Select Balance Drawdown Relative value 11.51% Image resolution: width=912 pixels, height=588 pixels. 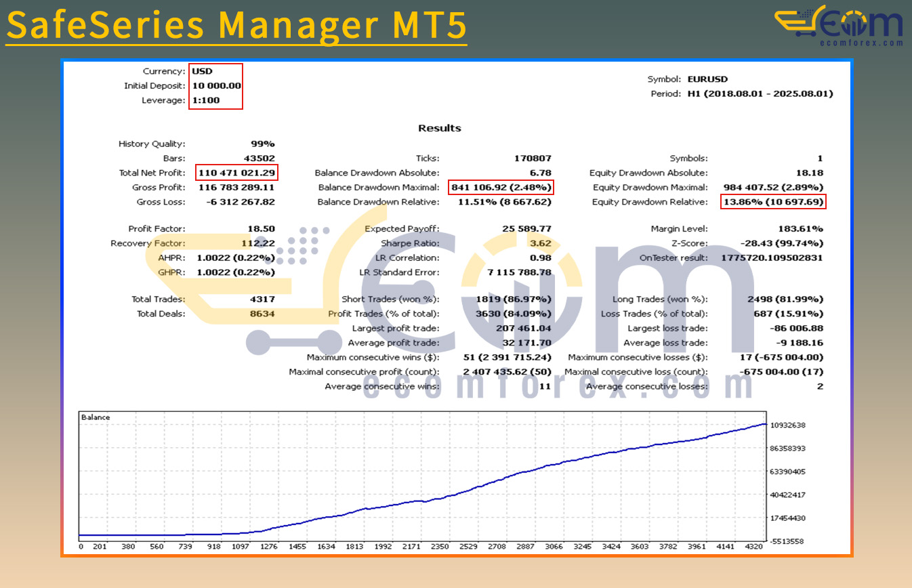coord(505,202)
